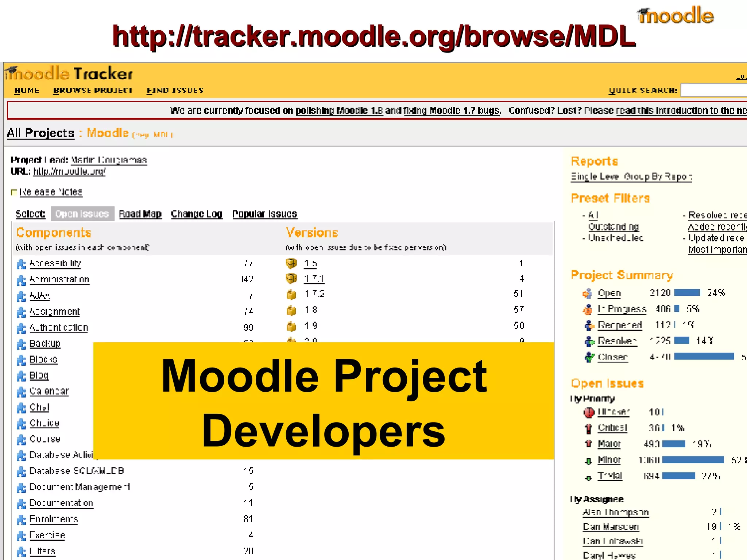This screenshot has height=560, width=747.
Task: Click the Assignment component puzzle icon
Action: (22, 312)
